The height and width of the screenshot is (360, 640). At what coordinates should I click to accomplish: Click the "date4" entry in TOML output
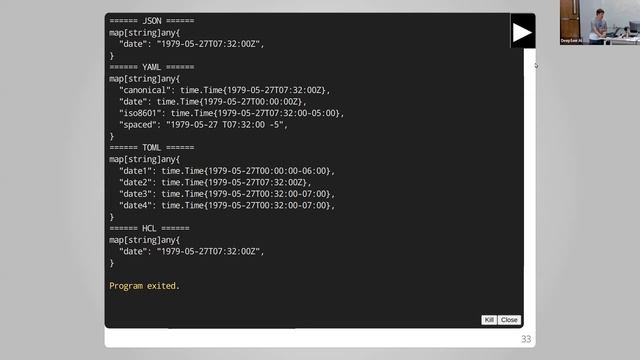tap(227, 205)
